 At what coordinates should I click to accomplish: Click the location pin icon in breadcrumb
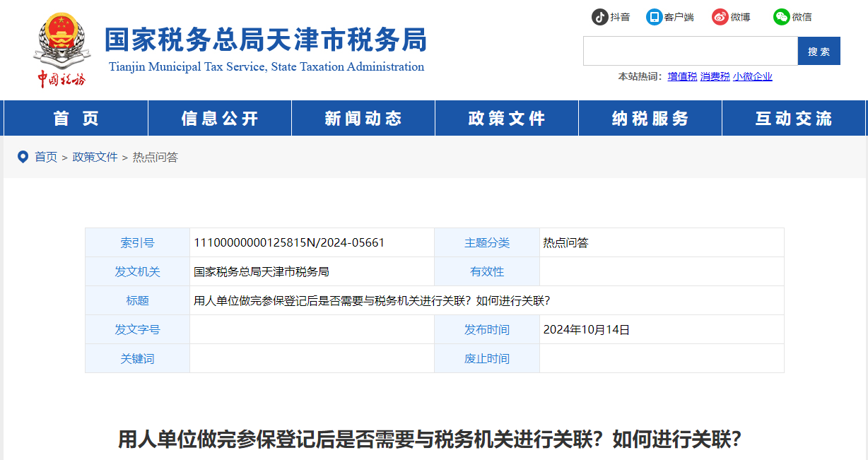[23, 156]
